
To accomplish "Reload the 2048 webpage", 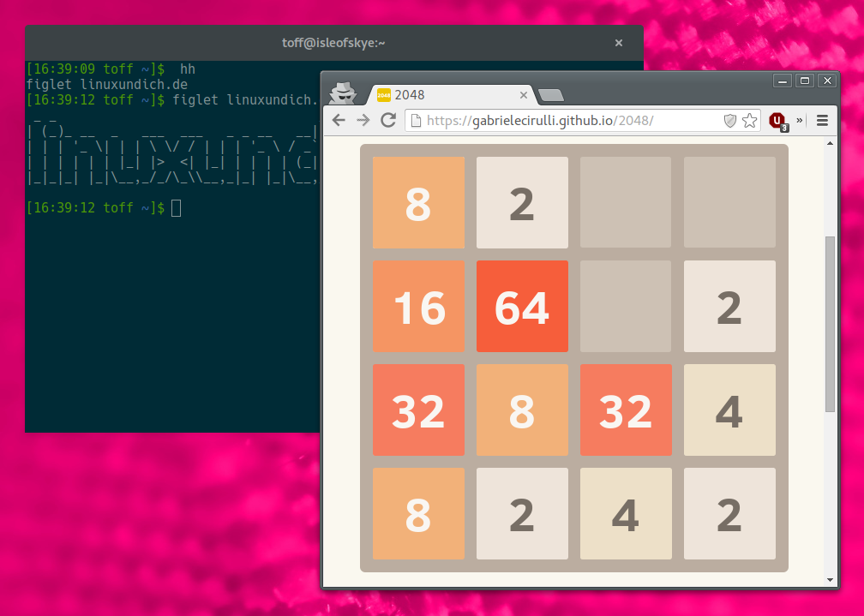I will tap(387, 120).
